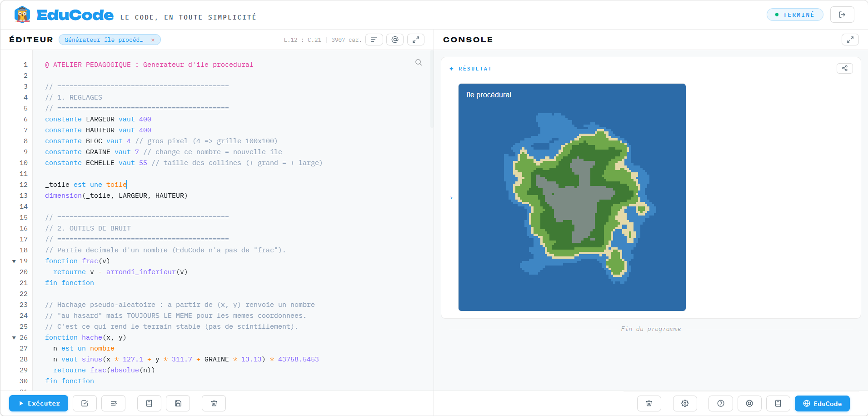Click the EduCode title text in header
868x416 pixels.
tap(75, 15)
